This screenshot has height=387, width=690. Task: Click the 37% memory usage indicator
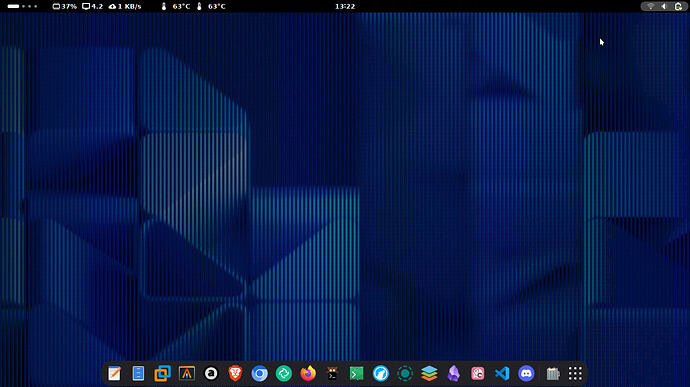[x=65, y=6]
